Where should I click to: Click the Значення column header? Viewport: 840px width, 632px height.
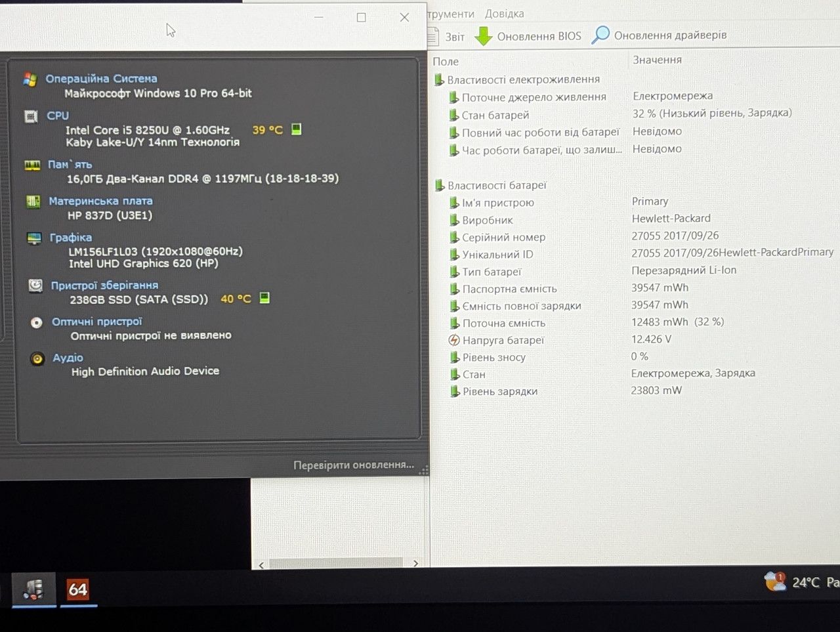[x=657, y=60]
